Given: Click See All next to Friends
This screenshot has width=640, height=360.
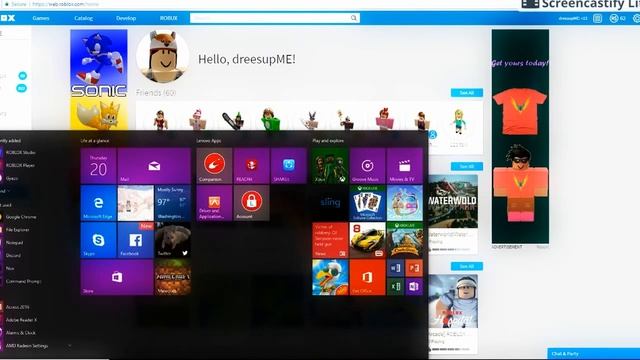Looking at the screenshot, I should [x=467, y=93].
